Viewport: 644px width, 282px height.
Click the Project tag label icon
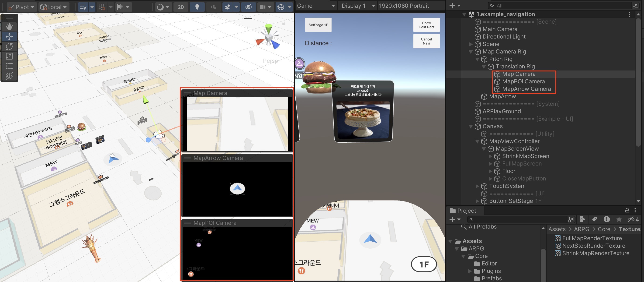pyautogui.click(x=595, y=219)
